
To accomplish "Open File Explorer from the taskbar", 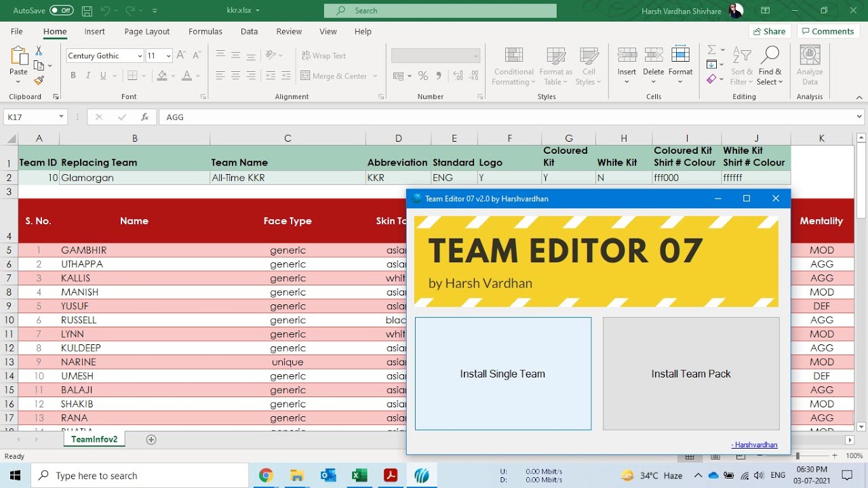I will [x=296, y=475].
